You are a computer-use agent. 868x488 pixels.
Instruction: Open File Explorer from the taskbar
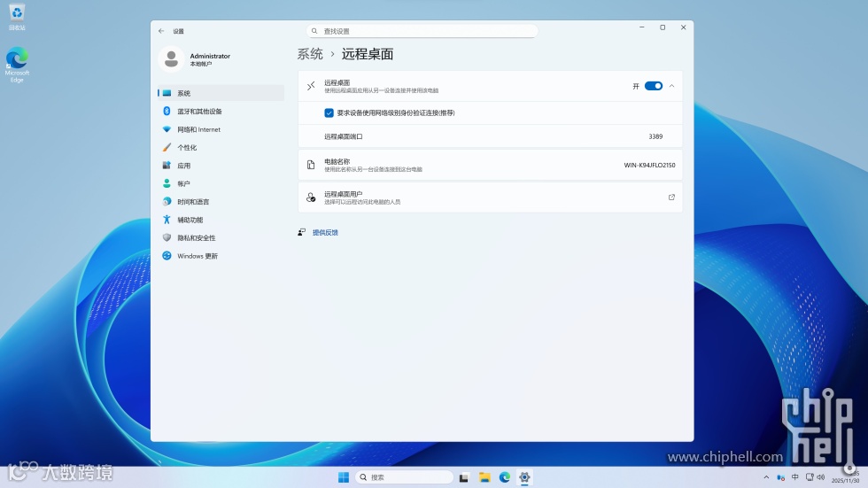pos(484,477)
